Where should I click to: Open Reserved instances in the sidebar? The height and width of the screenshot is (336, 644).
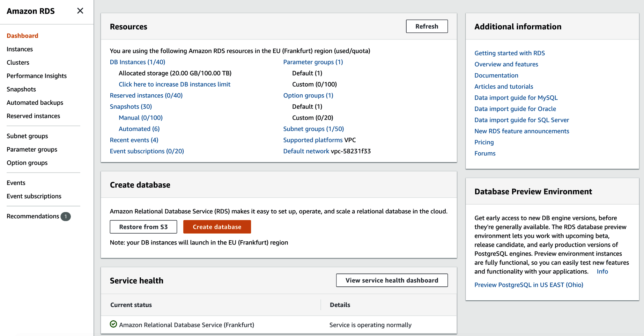pos(33,116)
